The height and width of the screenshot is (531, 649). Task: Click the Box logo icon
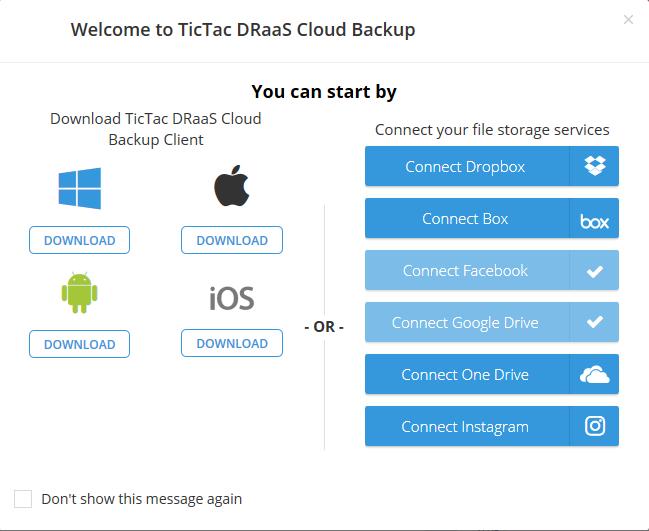[595, 221]
